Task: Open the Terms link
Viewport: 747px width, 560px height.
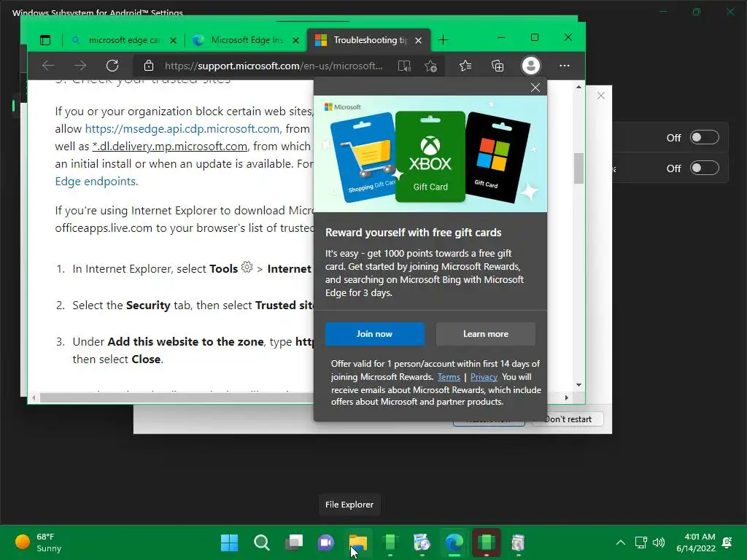Action: tap(449, 377)
